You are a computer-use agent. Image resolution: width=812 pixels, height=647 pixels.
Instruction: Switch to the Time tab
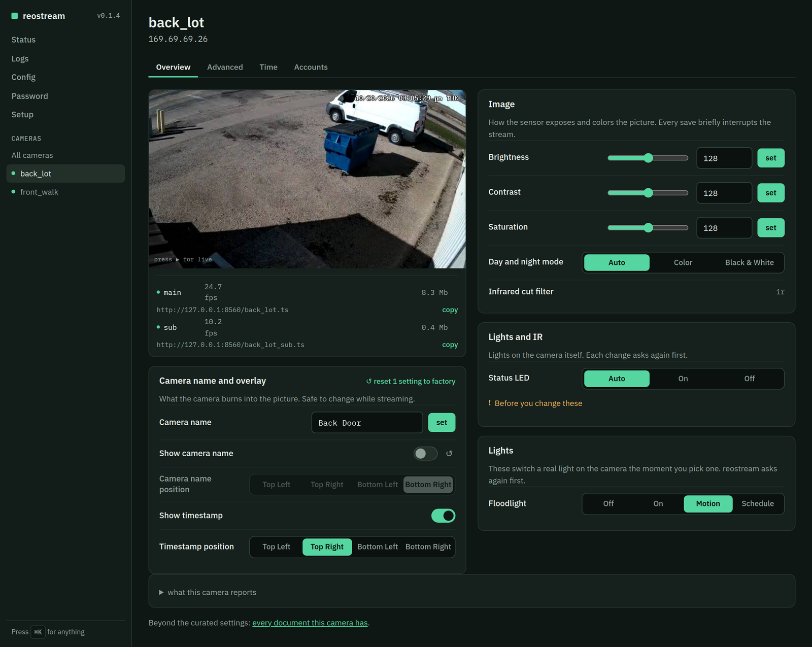tap(268, 67)
